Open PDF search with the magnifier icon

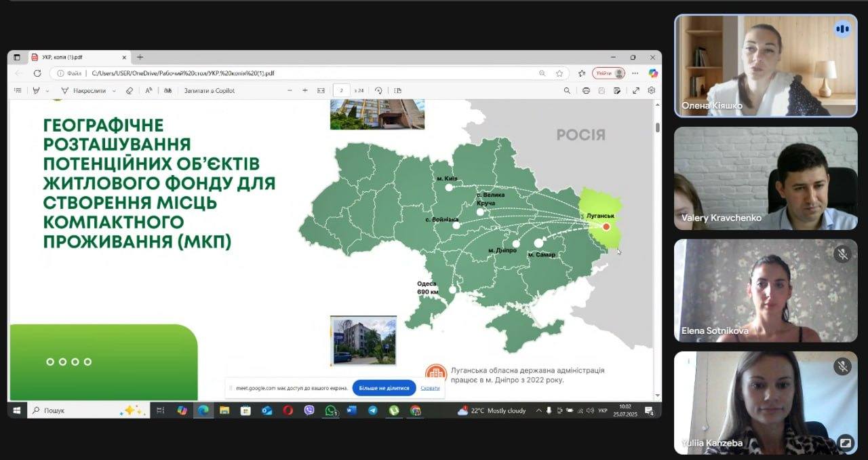567,90
